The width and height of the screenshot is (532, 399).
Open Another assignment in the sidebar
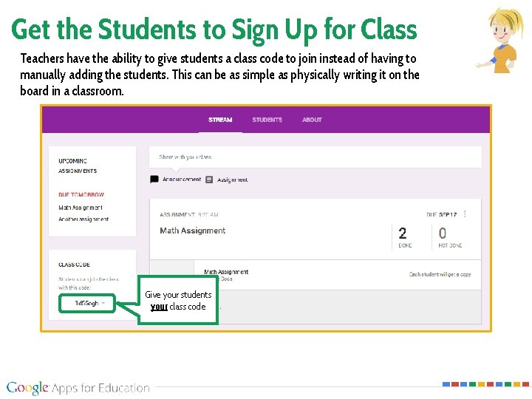click(83, 219)
